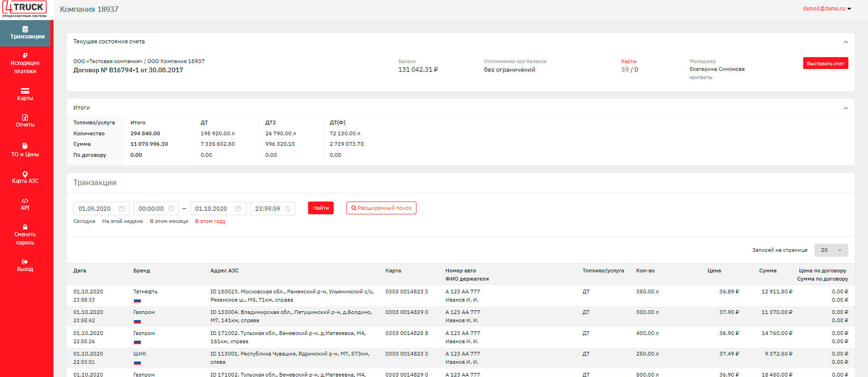Screen dimensions: 868x377
Task: Click the end time field 23:59:59
Action: point(268,209)
